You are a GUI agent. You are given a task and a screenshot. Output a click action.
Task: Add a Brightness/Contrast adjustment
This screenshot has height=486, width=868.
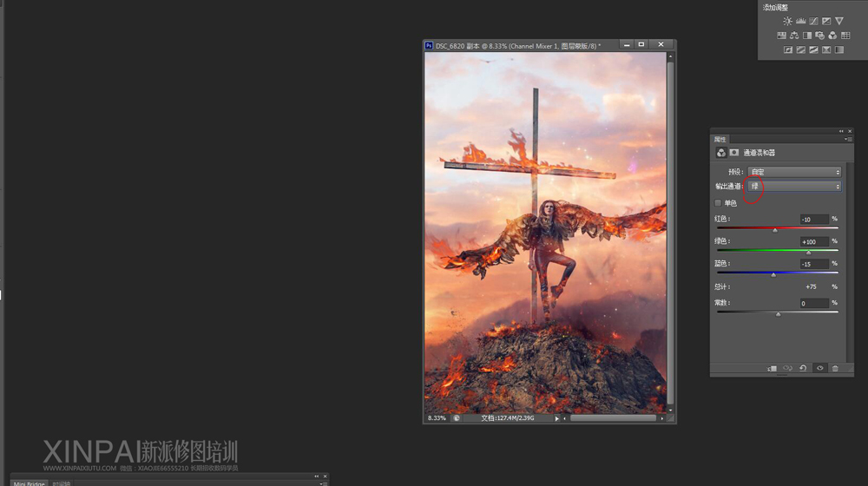pos(787,21)
